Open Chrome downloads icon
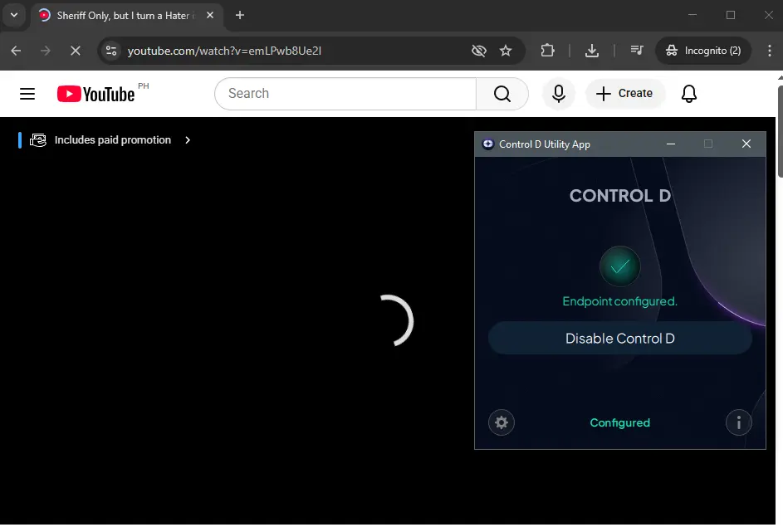The image size is (783, 532). [592, 51]
